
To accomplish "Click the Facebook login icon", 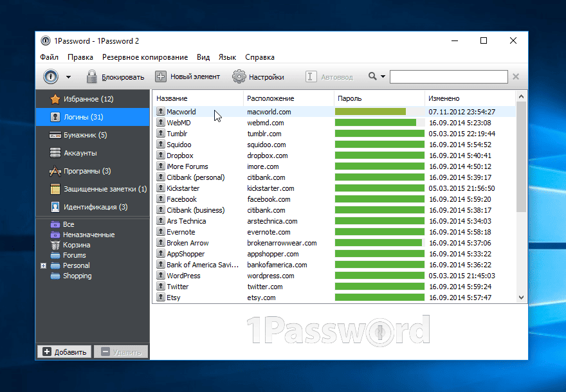I will [x=161, y=199].
